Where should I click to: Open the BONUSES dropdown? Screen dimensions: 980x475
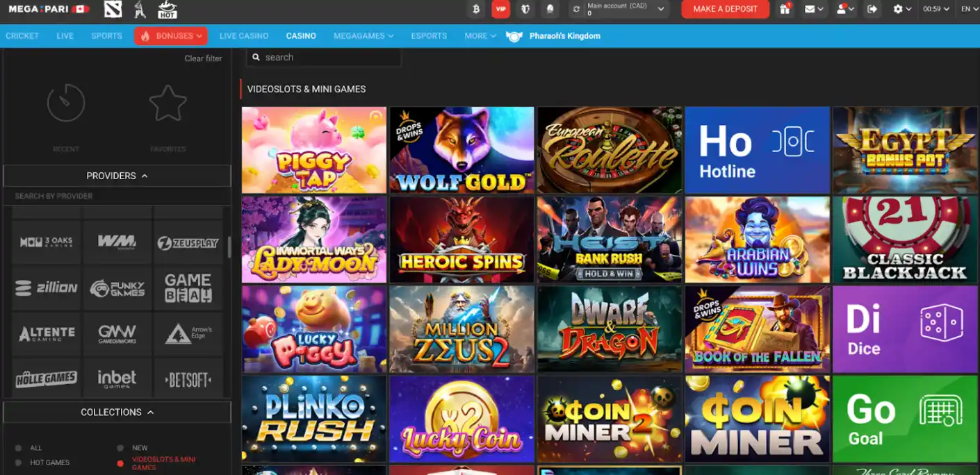(x=171, y=36)
